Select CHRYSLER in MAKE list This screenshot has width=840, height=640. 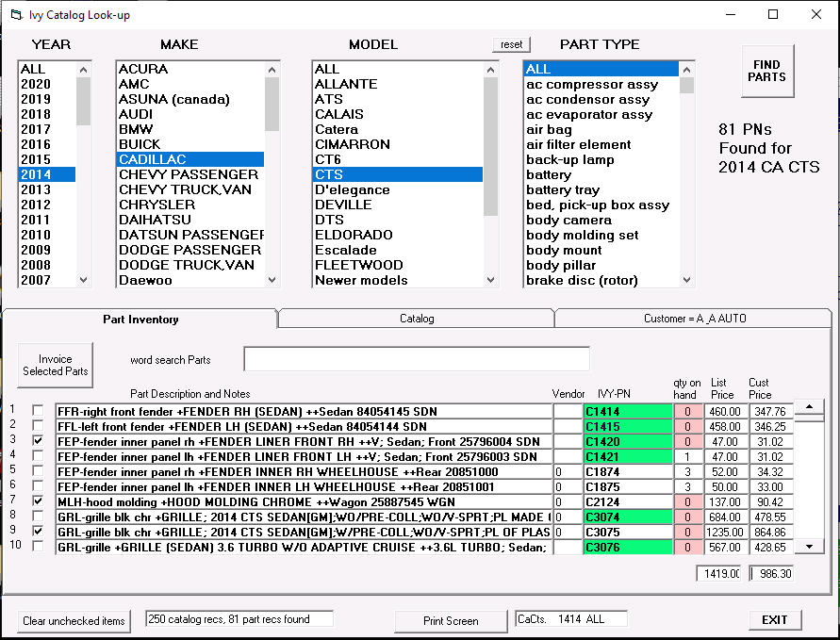point(190,205)
